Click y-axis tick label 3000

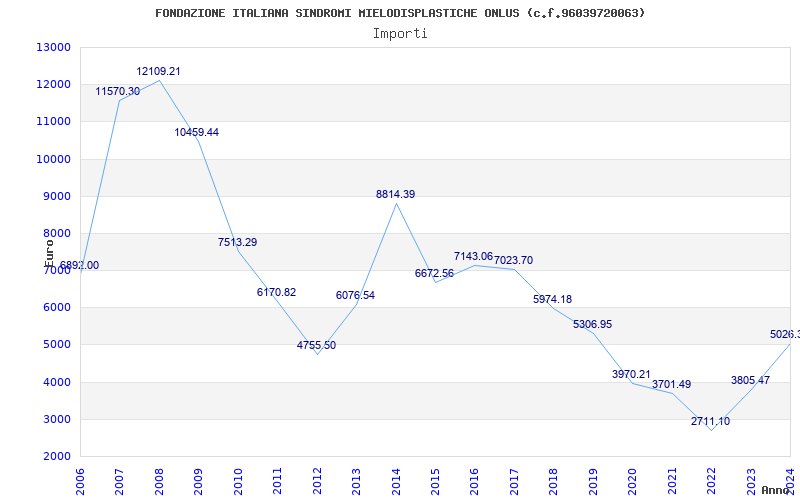tap(57, 420)
